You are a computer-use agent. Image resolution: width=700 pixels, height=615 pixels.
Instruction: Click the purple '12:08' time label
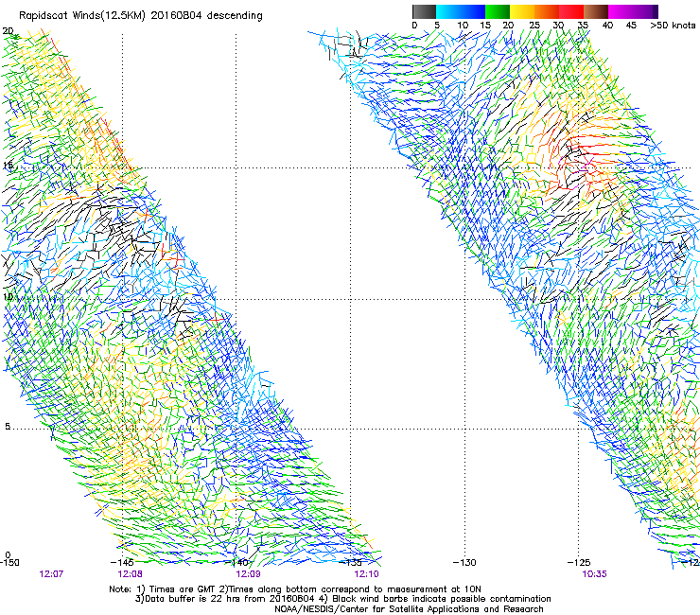[130, 574]
